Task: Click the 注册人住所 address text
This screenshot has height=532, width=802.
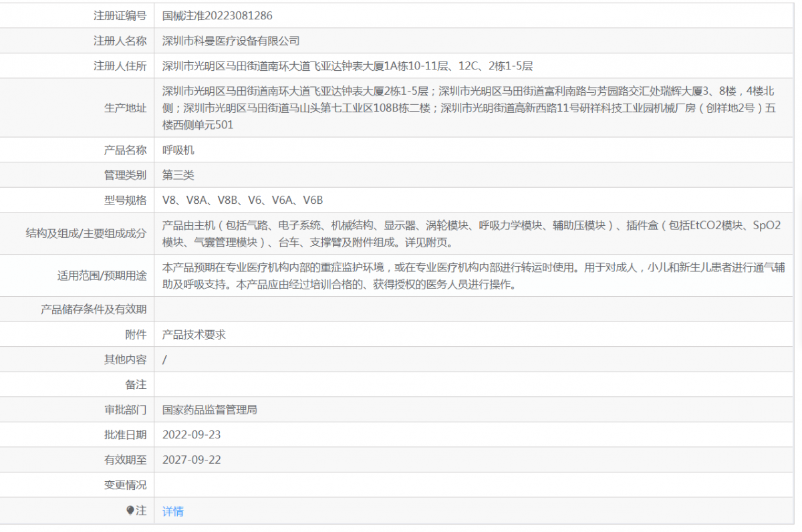Action: (348, 65)
